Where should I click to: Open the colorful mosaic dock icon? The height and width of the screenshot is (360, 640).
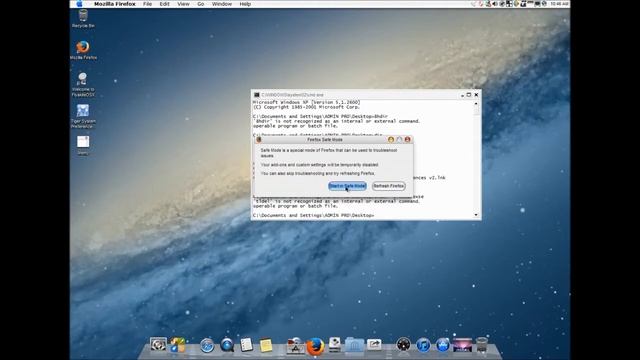178,345
